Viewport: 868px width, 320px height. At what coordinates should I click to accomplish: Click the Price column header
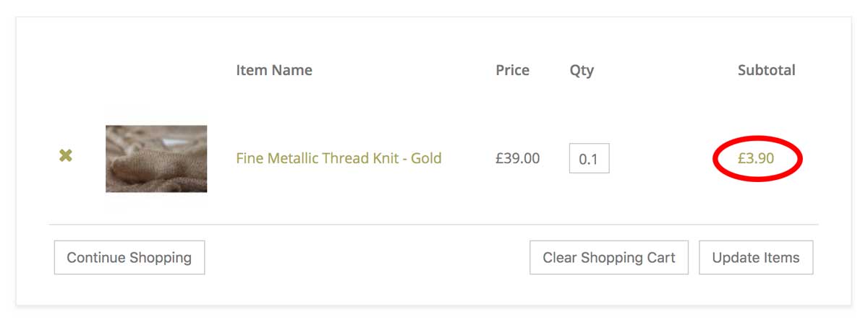click(x=512, y=70)
